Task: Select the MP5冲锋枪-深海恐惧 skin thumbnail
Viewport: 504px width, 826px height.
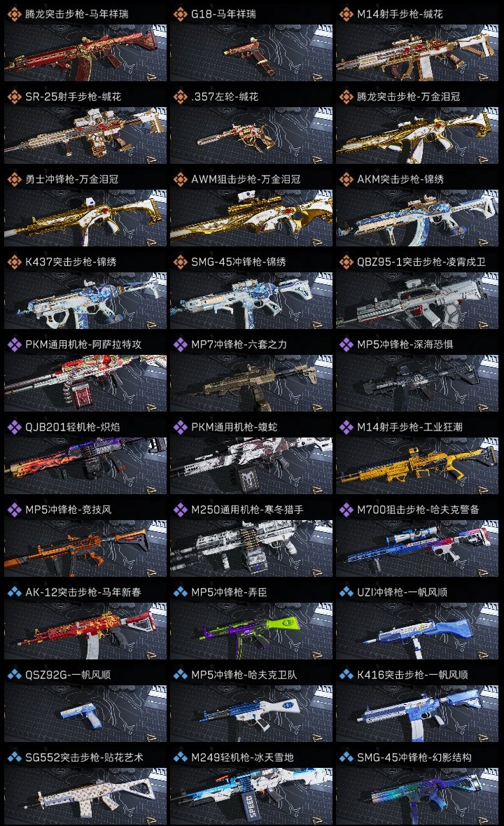Action: click(x=417, y=384)
